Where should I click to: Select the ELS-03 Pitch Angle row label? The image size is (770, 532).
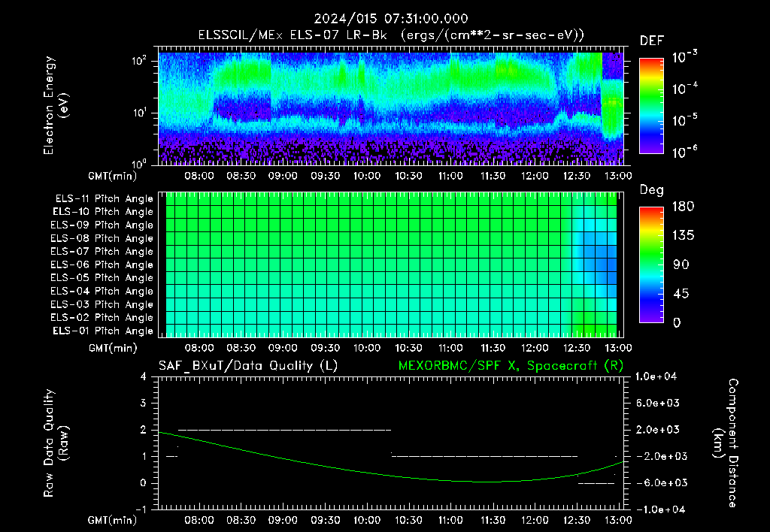(x=102, y=304)
